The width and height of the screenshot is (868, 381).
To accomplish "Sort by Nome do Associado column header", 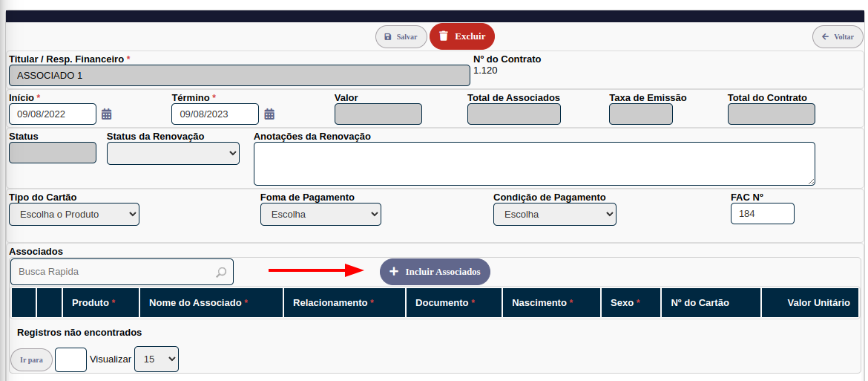I will click(x=198, y=303).
